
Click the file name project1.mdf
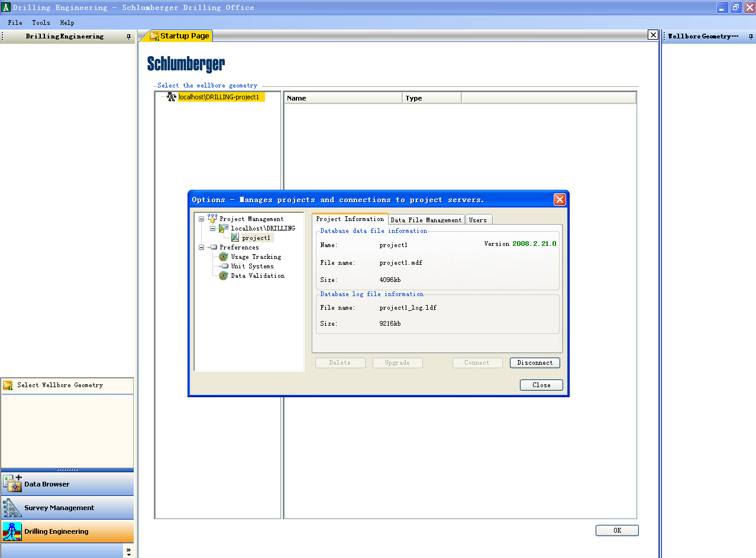point(401,262)
